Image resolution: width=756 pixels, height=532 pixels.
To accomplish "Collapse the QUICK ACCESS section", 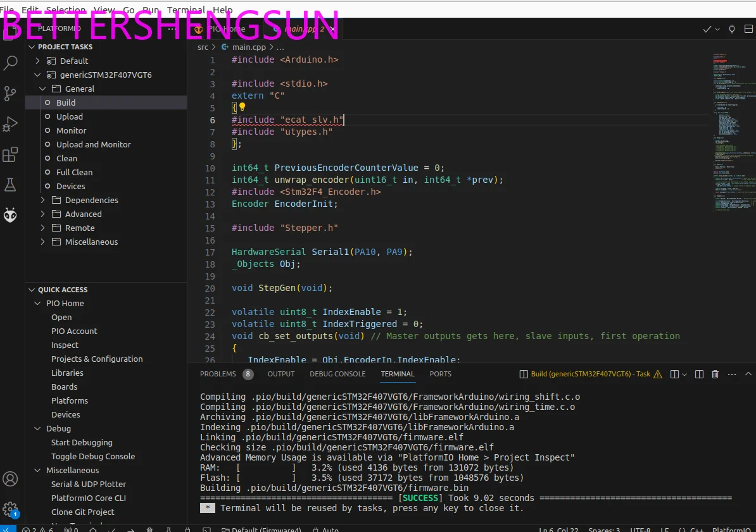I will [32, 290].
